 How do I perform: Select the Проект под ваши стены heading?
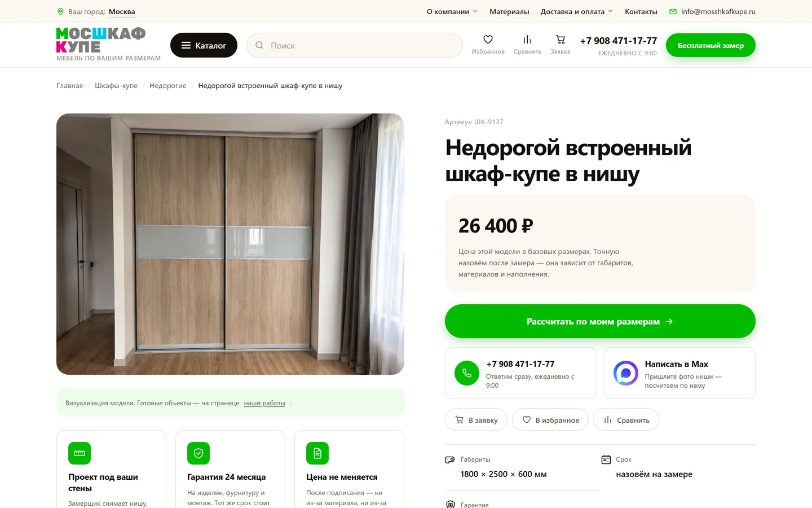103,483
